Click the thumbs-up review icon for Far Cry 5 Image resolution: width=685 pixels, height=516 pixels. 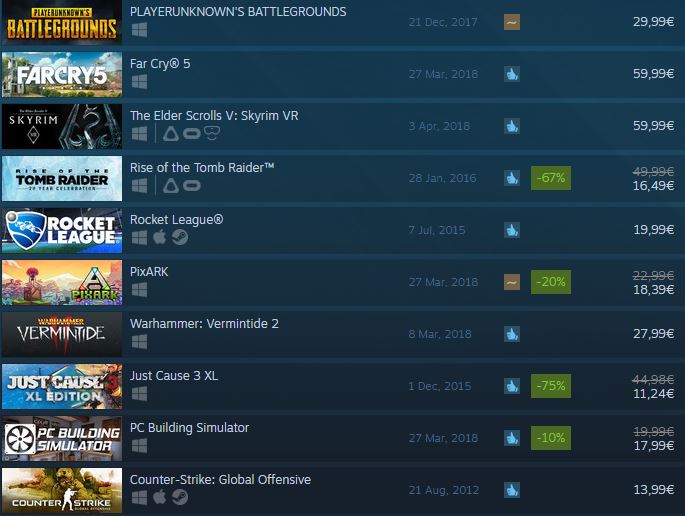click(x=512, y=74)
